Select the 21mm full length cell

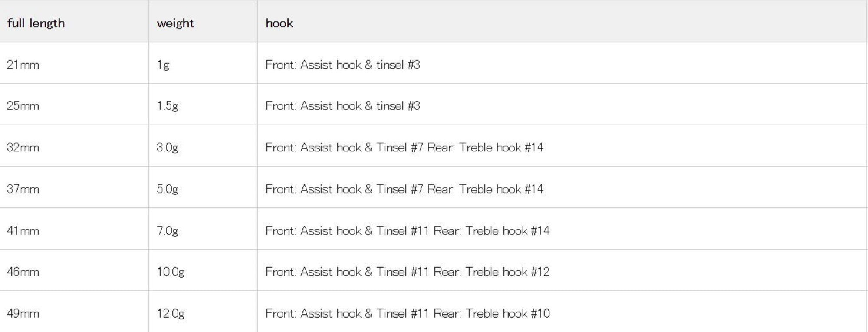pos(23,65)
